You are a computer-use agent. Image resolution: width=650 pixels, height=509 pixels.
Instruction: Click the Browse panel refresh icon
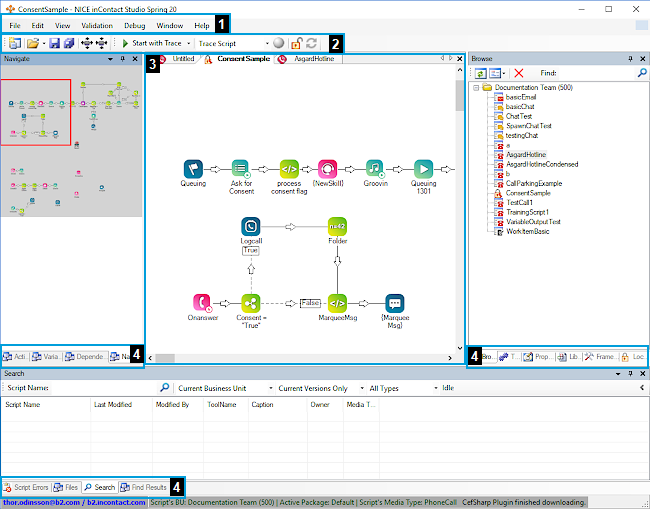coord(480,73)
